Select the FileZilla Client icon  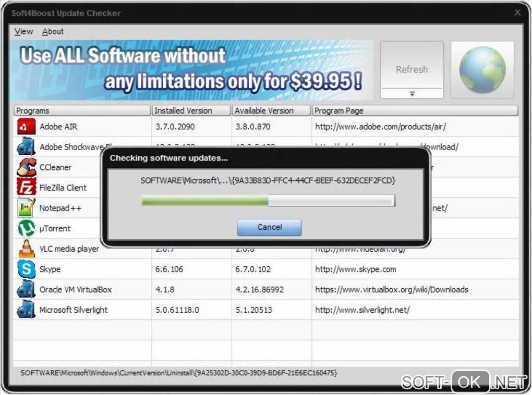pyautogui.click(x=26, y=187)
